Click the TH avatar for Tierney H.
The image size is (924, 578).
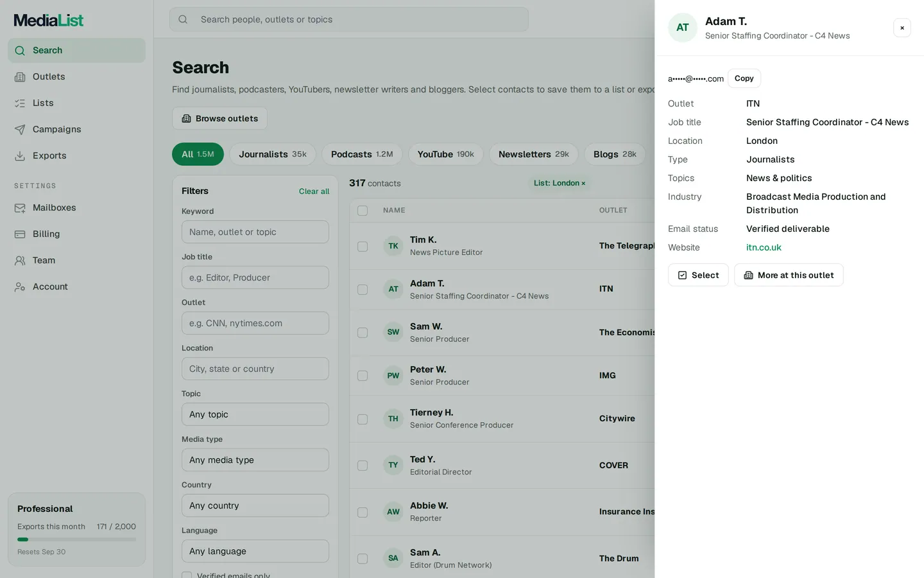[x=393, y=419]
